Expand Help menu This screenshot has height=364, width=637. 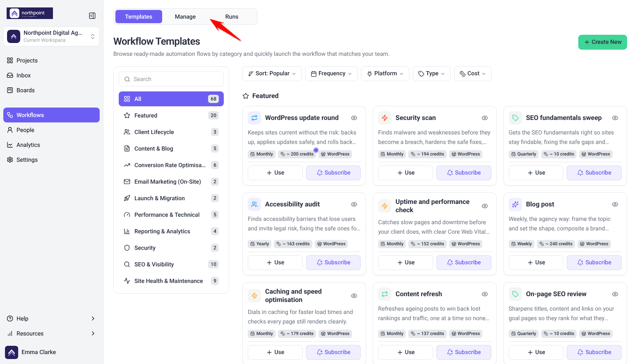[51, 318]
